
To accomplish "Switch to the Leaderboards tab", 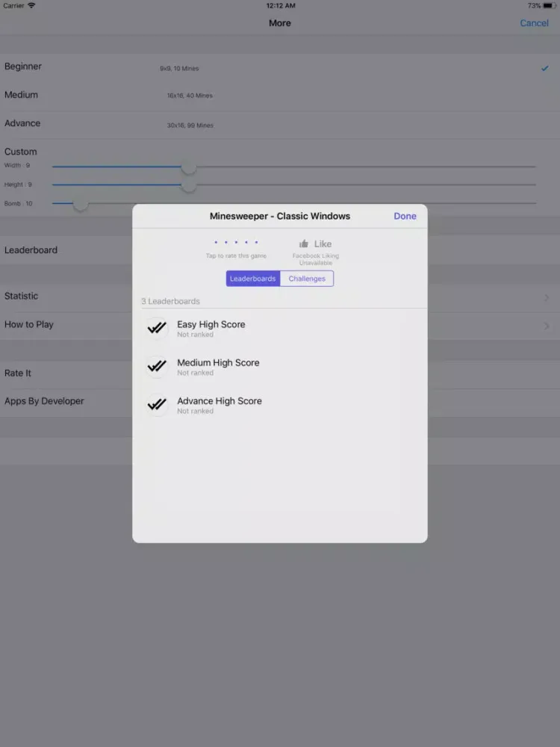I will pyautogui.click(x=253, y=279).
